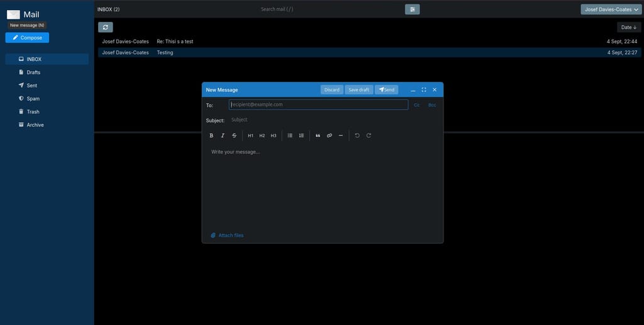Save the message as draft

coord(359,89)
